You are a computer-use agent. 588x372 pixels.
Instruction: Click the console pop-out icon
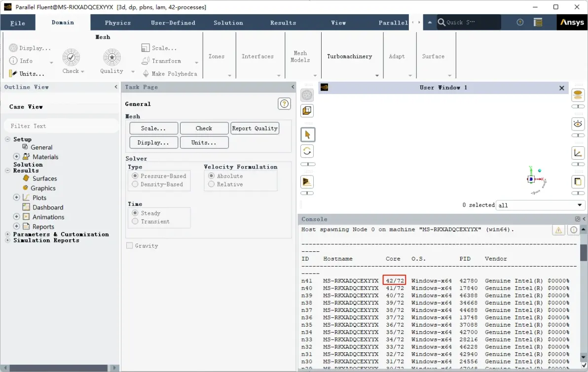pos(578,219)
